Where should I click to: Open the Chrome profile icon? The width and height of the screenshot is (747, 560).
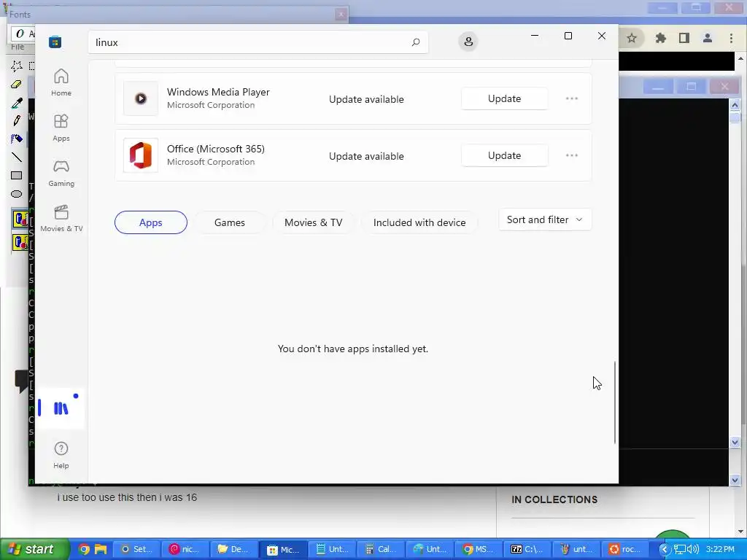(708, 38)
